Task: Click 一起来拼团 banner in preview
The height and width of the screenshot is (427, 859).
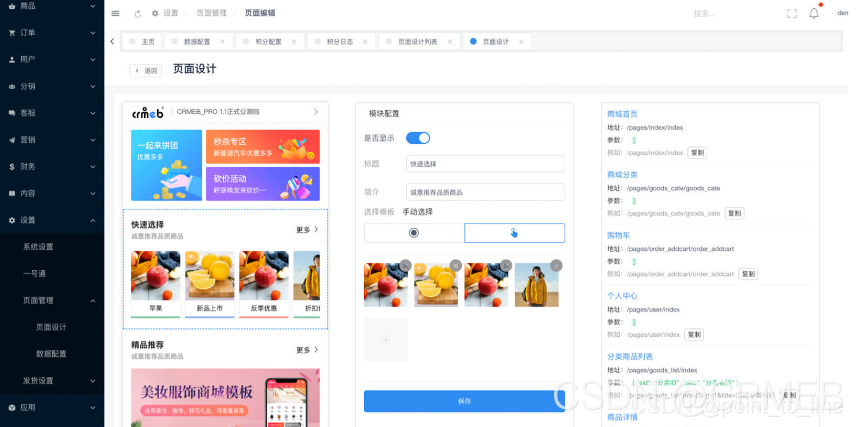Action: (x=167, y=165)
